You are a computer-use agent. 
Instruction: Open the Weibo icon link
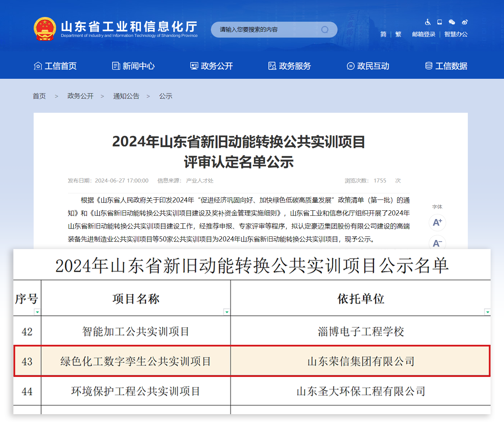[x=465, y=22]
